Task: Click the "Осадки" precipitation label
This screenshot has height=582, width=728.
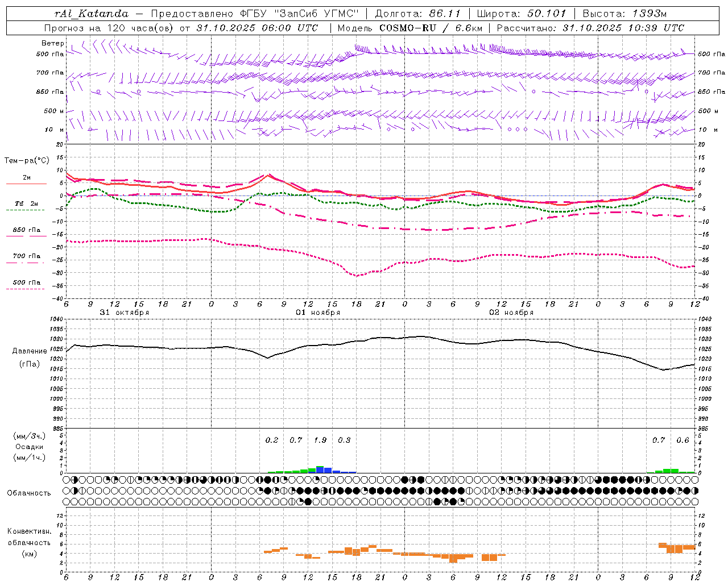Action: (x=30, y=447)
